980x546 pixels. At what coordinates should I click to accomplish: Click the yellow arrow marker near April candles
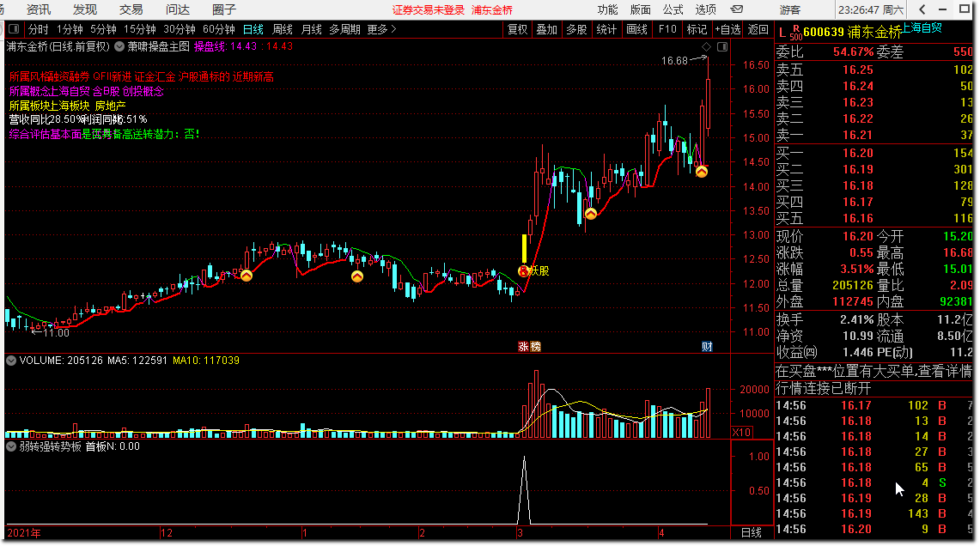702,171
